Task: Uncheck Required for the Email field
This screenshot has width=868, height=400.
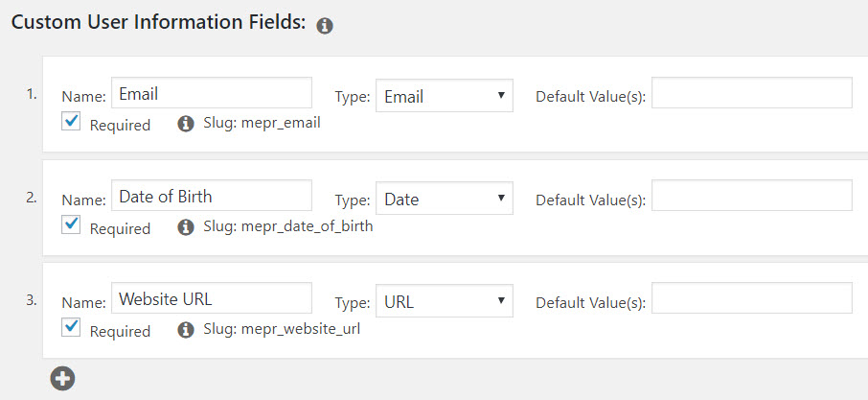Action: pos(71,121)
